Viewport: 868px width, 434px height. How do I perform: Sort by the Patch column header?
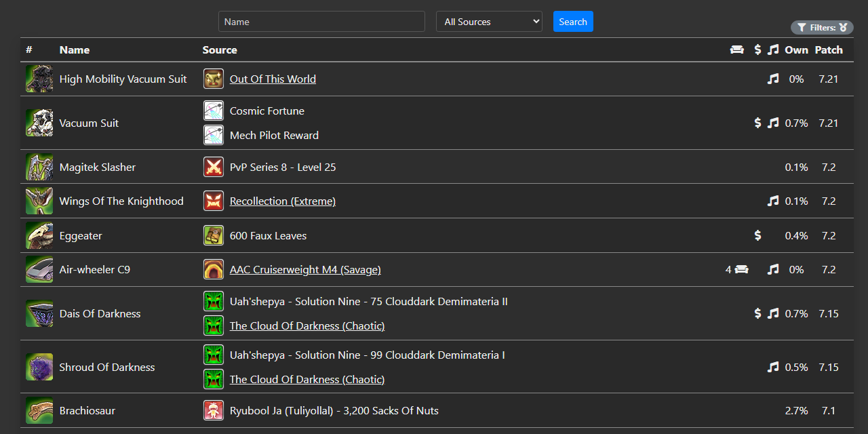point(829,50)
